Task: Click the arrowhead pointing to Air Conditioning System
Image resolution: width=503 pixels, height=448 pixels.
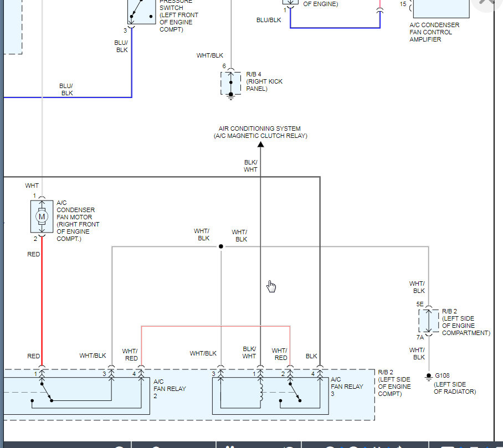Action: click(260, 145)
